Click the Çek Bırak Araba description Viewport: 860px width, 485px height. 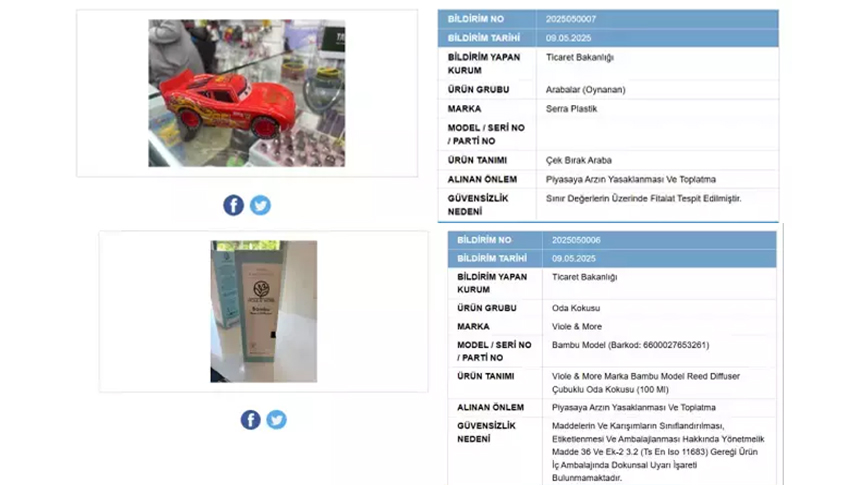click(x=578, y=160)
